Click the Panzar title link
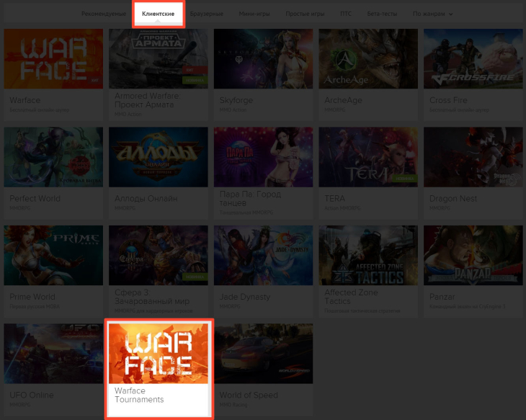The height and width of the screenshot is (420, 526). click(442, 297)
